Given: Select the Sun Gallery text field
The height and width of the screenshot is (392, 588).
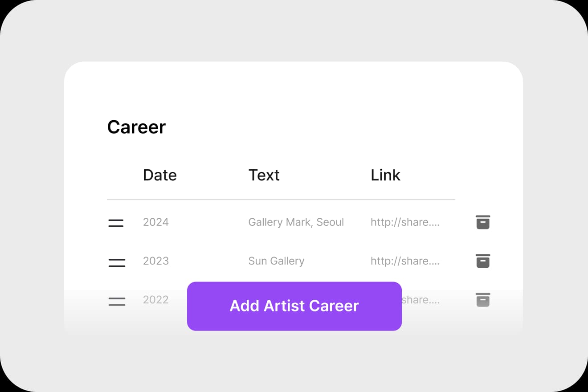Looking at the screenshot, I should point(276,261).
